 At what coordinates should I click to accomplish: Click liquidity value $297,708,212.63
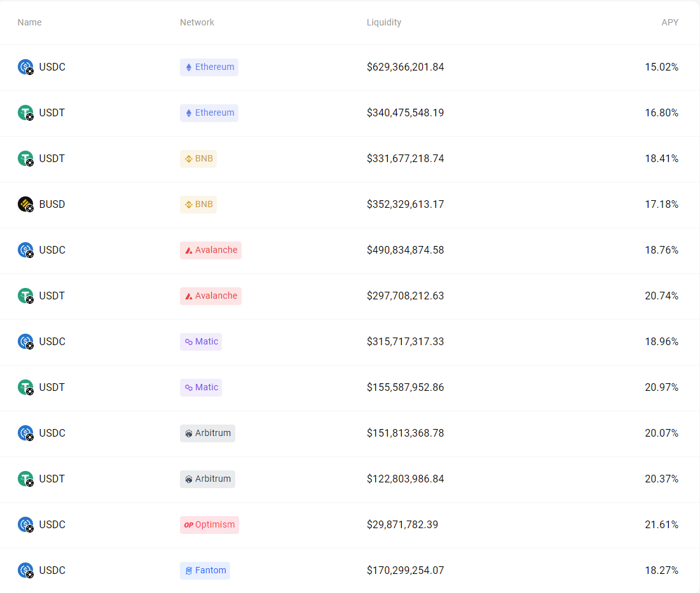pos(406,296)
